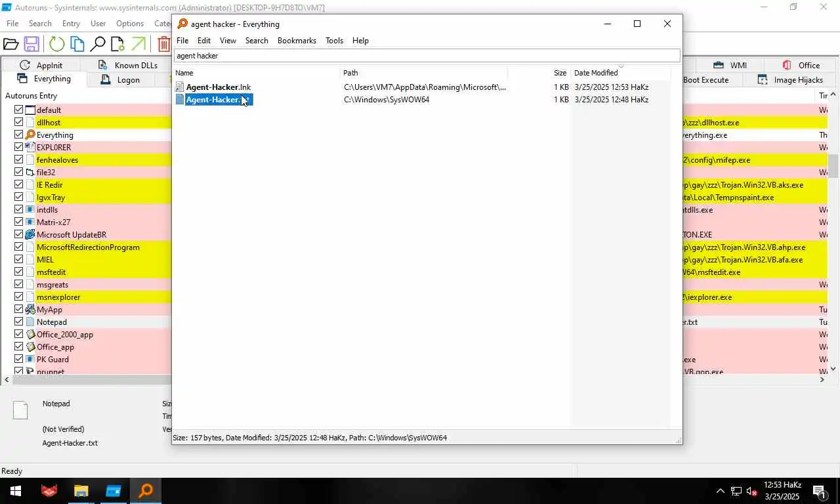Open the Entry menu in Autoruns
This screenshot has height=504, width=840.
coord(71,24)
